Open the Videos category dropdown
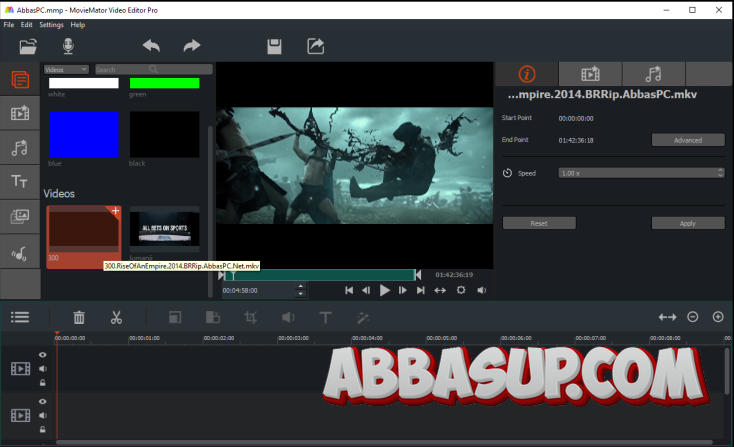 click(x=66, y=69)
